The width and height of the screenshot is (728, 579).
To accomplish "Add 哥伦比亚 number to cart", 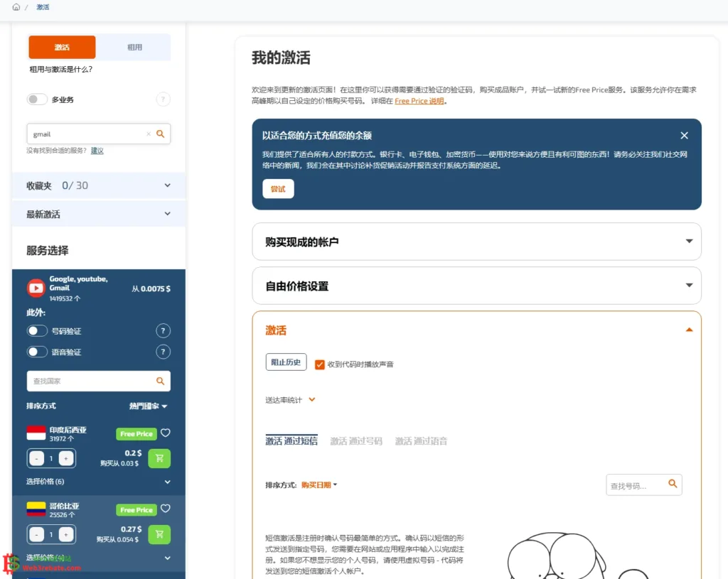I will (159, 534).
